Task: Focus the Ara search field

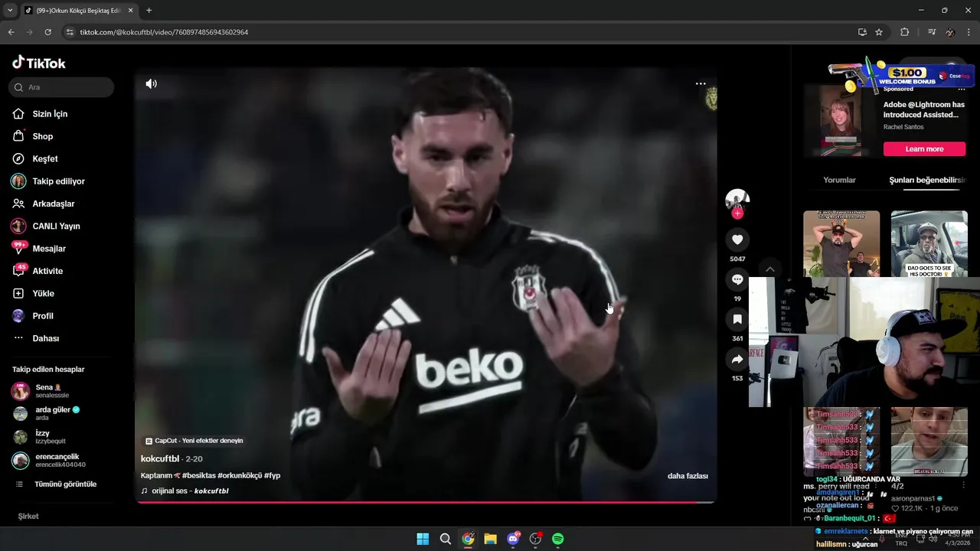Action: (x=61, y=87)
